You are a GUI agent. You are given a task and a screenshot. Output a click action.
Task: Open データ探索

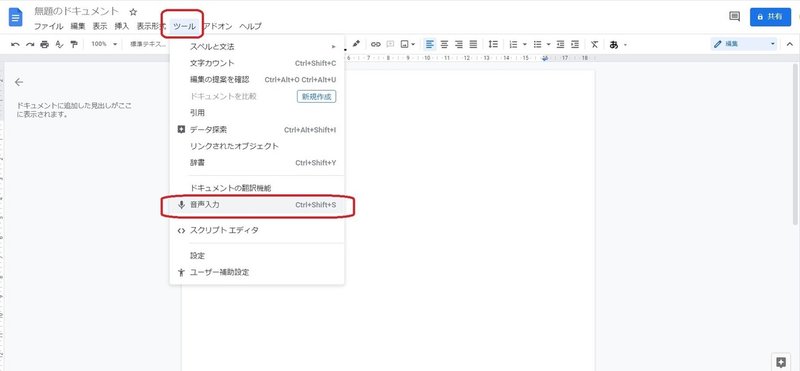coord(257,130)
